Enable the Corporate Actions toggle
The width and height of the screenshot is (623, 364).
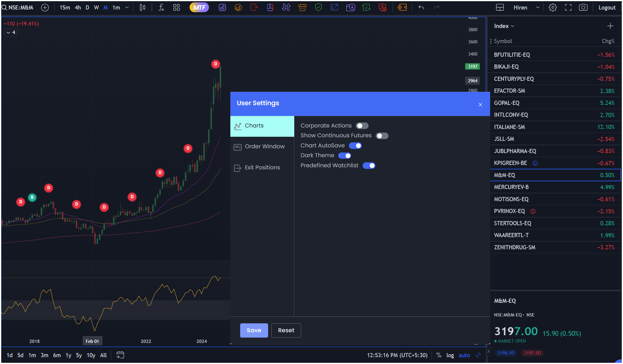[x=362, y=126]
